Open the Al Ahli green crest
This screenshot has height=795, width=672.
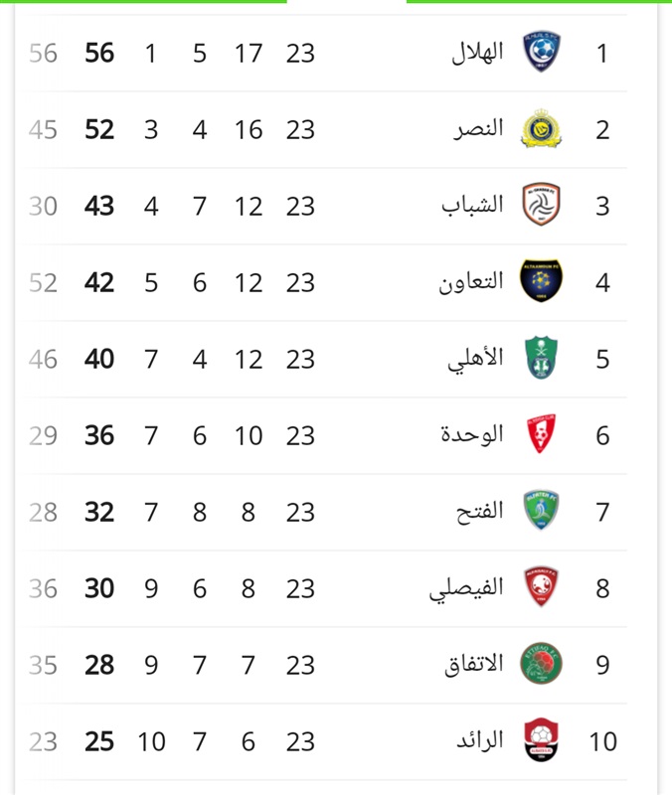pos(541,358)
